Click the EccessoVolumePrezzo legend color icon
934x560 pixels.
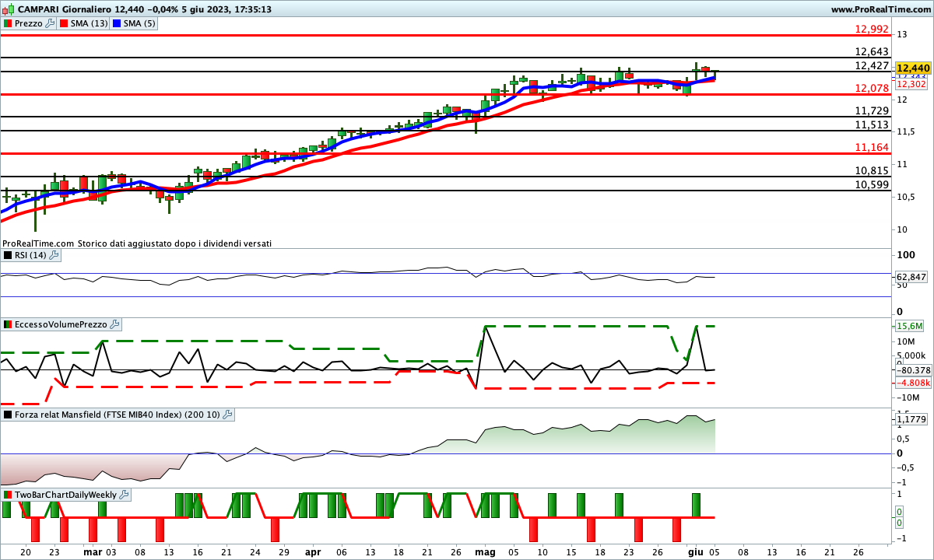pyautogui.click(x=8, y=324)
